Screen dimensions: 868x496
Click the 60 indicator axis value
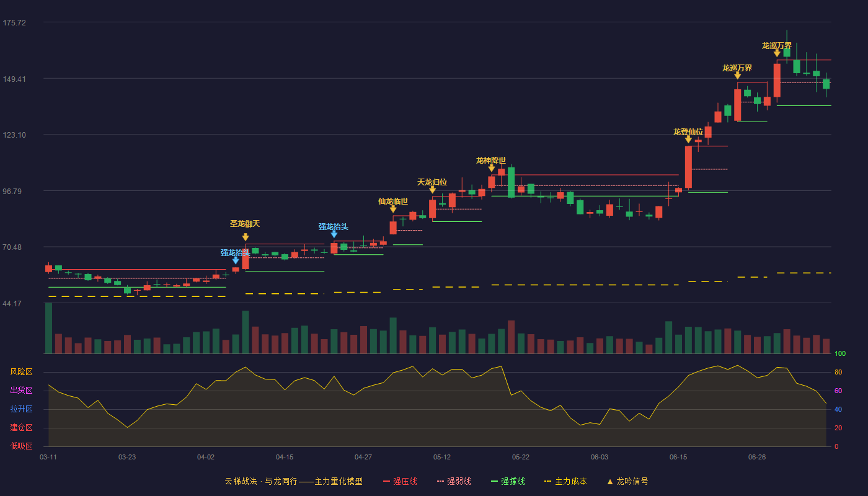[838, 391]
